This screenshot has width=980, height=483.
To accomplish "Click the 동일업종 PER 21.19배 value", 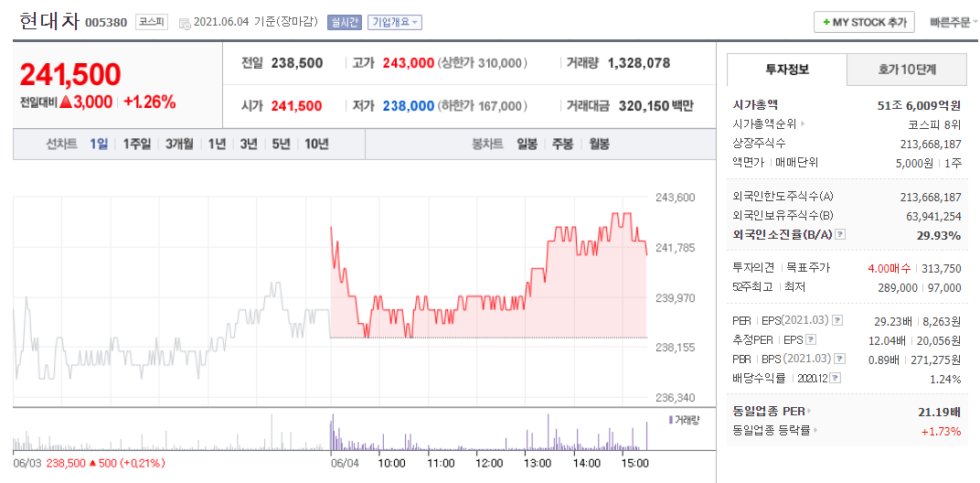I will (x=940, y=412).
